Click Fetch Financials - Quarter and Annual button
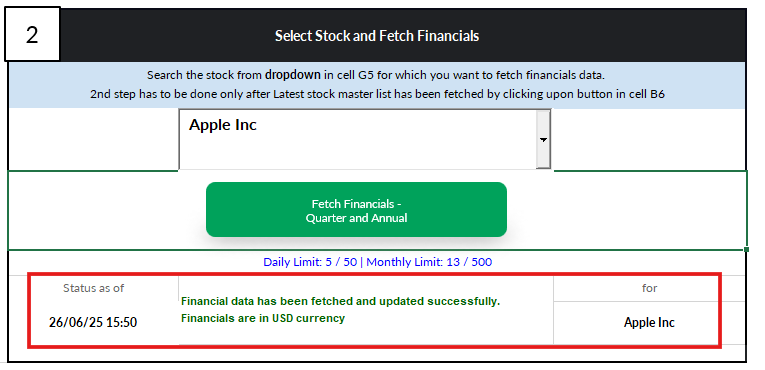Image resolution: width=765 pixels, height=370 pixels. (x=356, y=210)
